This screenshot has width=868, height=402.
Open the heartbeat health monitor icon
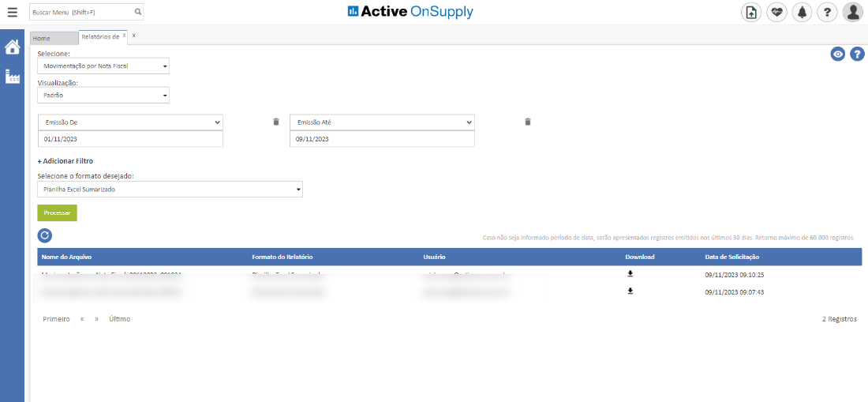tap(776, 12)
